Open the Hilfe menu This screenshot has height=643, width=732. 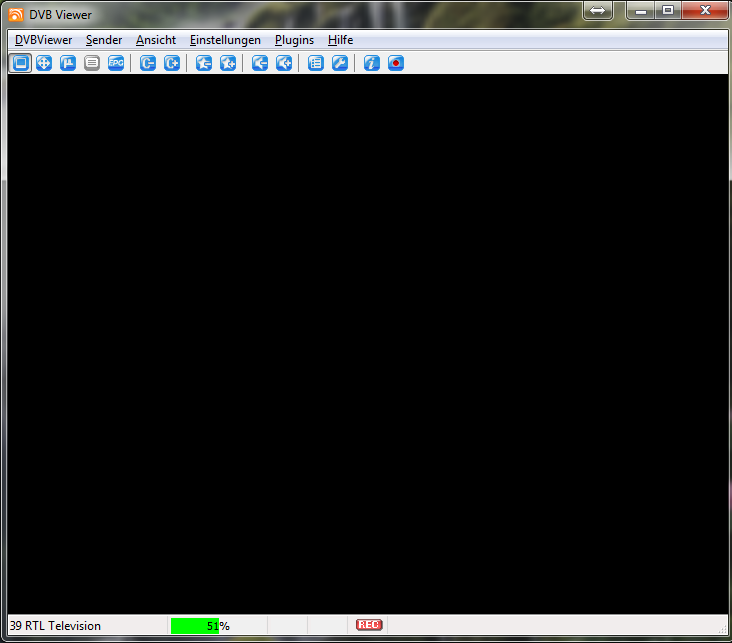coord(340,40)
